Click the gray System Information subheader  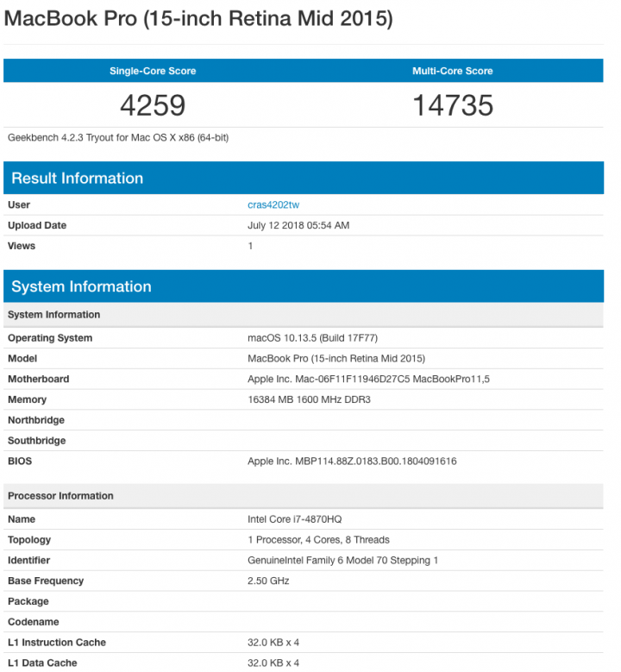coord(304,315)
